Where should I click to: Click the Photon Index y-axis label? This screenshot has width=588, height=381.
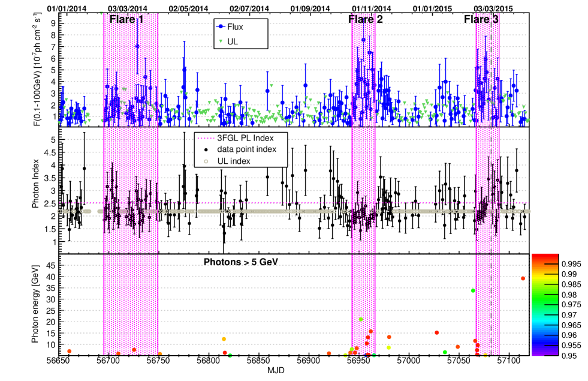(35, 184)
